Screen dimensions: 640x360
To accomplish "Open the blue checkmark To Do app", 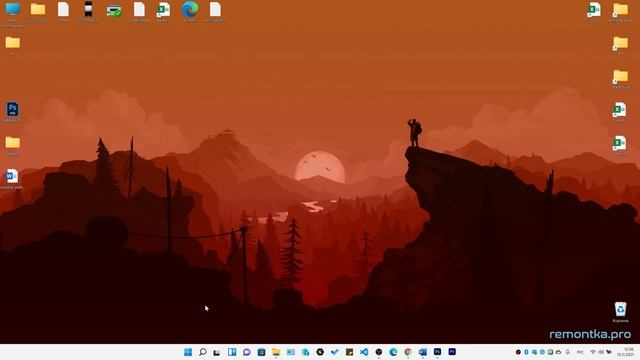I will pos(335,352).
